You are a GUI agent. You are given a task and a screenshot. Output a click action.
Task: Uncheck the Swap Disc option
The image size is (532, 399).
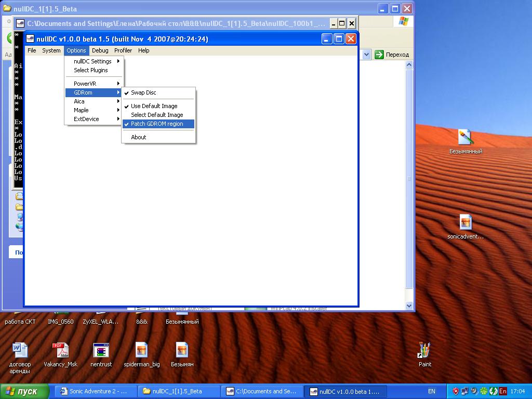(x=143, y=92)
